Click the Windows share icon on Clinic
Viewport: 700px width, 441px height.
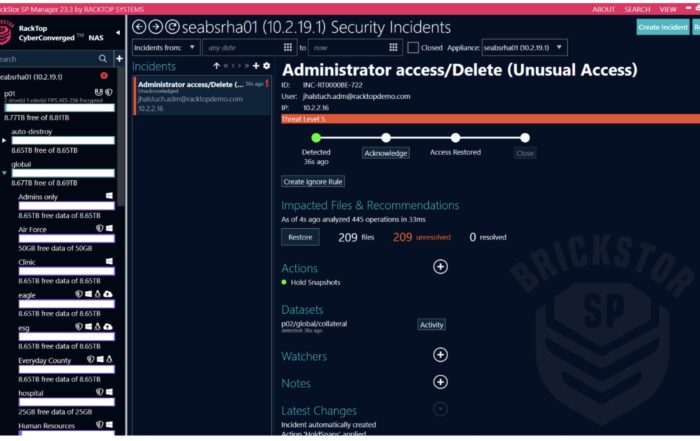(x=109, y=261)
